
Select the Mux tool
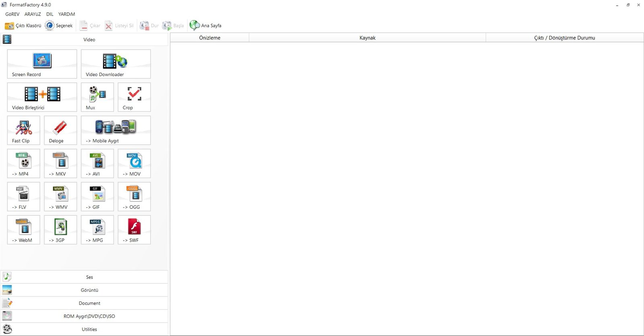pos(97,97)
